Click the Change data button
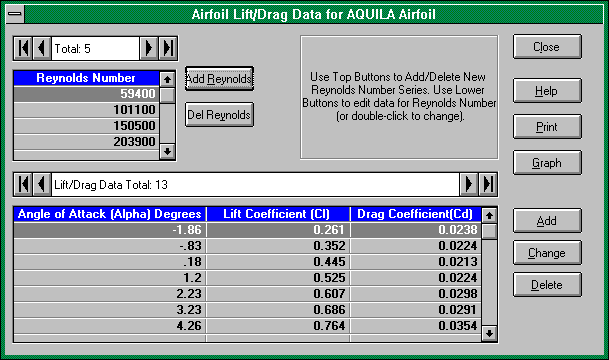Viewport: 609px width, 360px height. click(x=547, y=252)
